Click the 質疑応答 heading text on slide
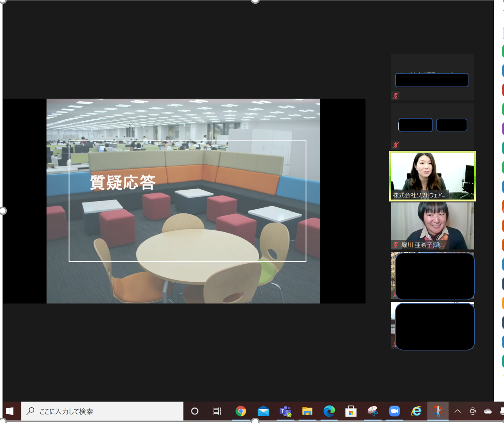504x423 pixels. [x=123, y=183]
